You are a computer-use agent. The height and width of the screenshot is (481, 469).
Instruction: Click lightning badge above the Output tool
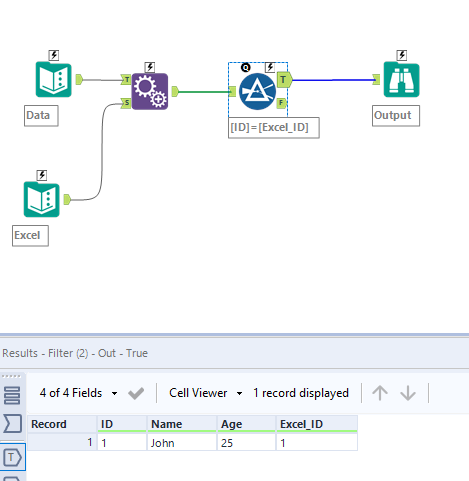(x=402, y=55)
